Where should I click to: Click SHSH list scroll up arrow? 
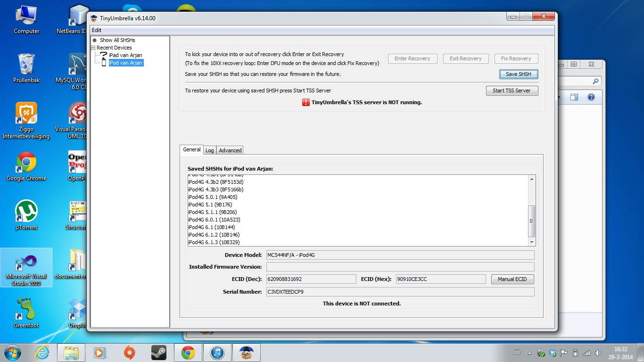click(x=532, y=179)
